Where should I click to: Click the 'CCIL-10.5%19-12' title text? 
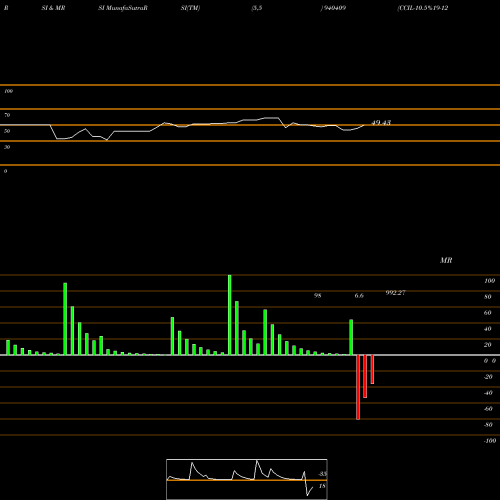(423, 8)
